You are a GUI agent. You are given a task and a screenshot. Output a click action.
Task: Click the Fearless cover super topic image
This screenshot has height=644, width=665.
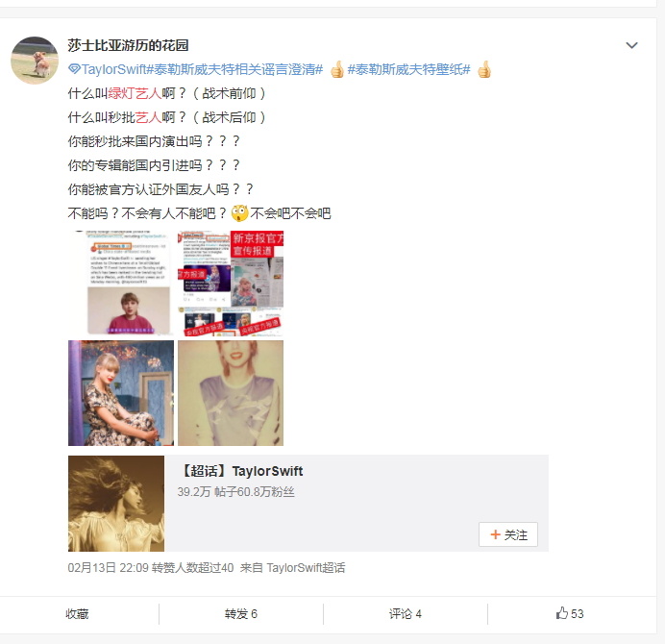click(x=116, y=504)
